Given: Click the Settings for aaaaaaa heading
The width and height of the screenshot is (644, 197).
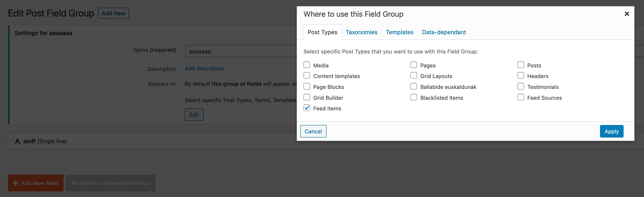Looking at the screenshot, I should (43, 33).
